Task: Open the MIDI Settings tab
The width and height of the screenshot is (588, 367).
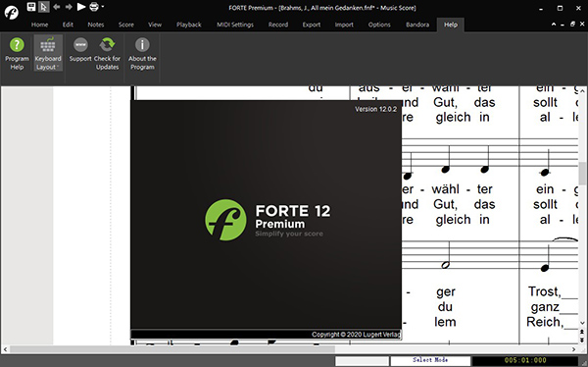Action: tap(235, 25)
